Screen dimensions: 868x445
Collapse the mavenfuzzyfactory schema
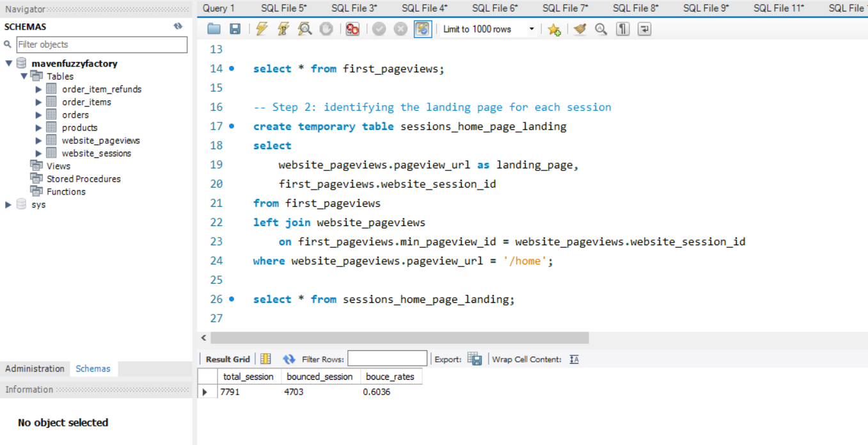9,63
